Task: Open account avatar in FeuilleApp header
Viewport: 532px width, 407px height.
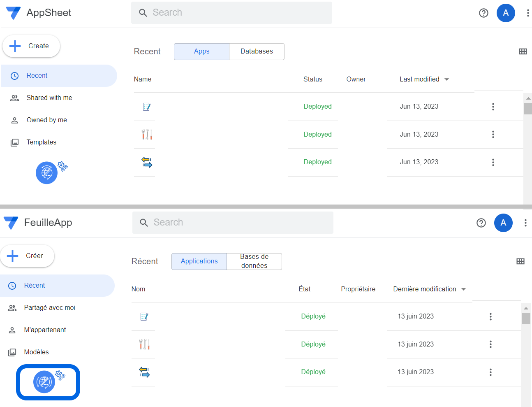Action: pyautogui.click(x=503, y=223)
